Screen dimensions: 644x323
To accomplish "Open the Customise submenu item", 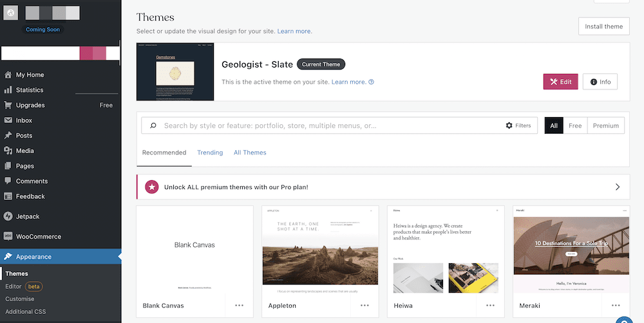I will [x=20, y=299].
